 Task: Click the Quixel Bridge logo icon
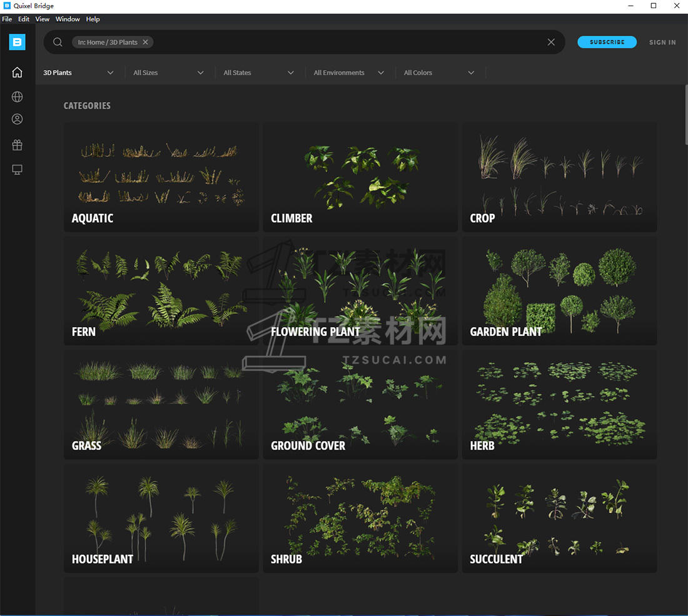point(17,42)
